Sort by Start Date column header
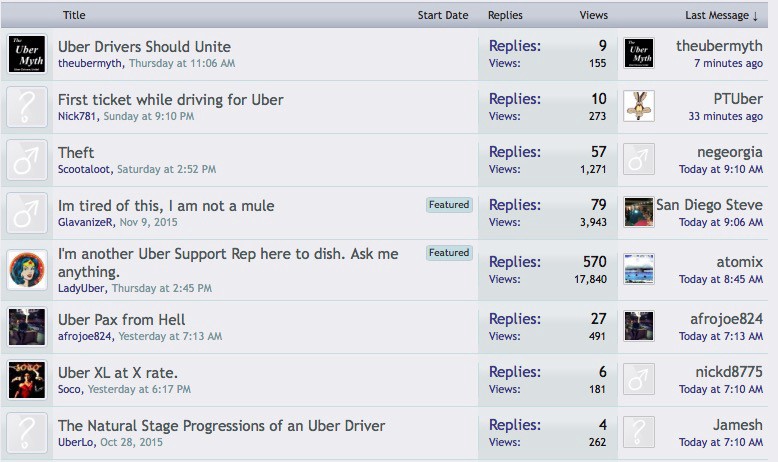778x462 pixels. [443, 15]
